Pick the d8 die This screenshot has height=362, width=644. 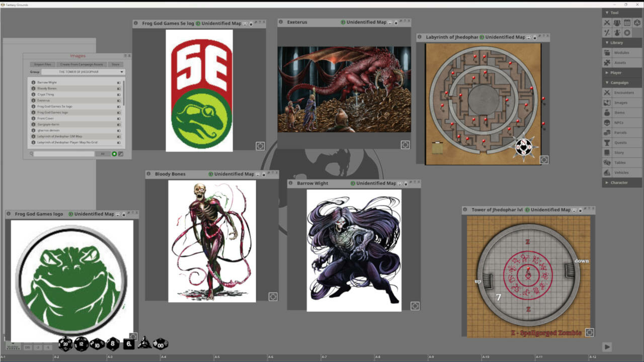(x=113, y=344)
